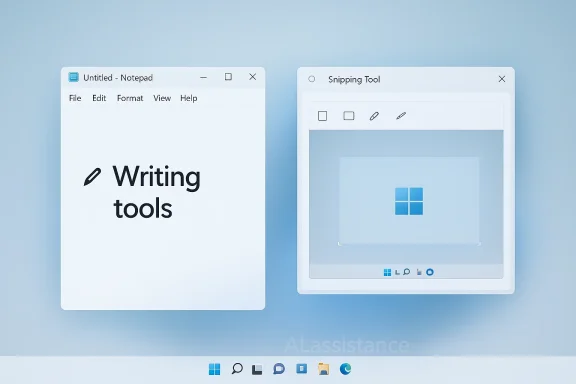Open the Format menu in Notepad
The image size is (576, 384).
pos(130,98)
